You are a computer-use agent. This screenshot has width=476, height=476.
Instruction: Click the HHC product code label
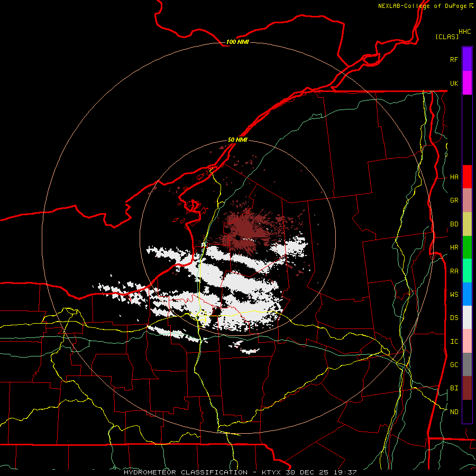click(x=465, y=32)
